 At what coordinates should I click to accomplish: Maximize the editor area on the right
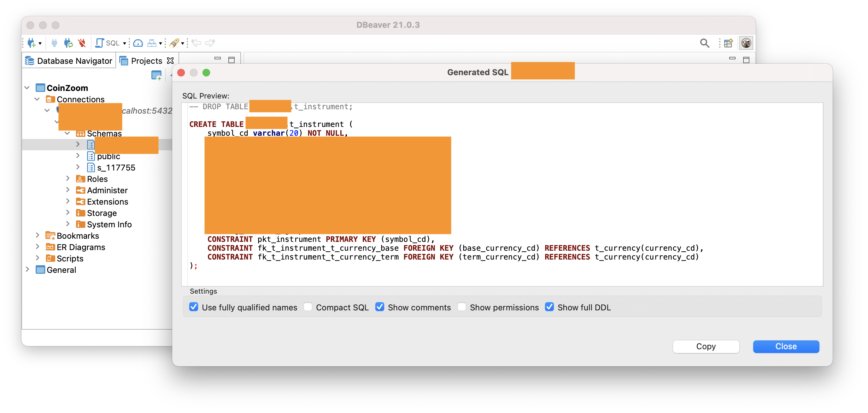tap(746, 60)
